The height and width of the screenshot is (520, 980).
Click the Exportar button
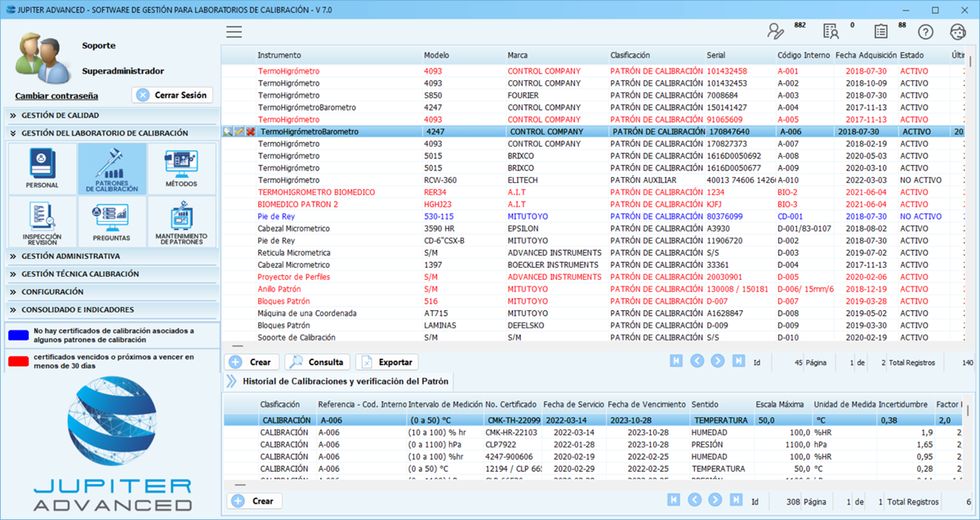click(x=387, y=362)
